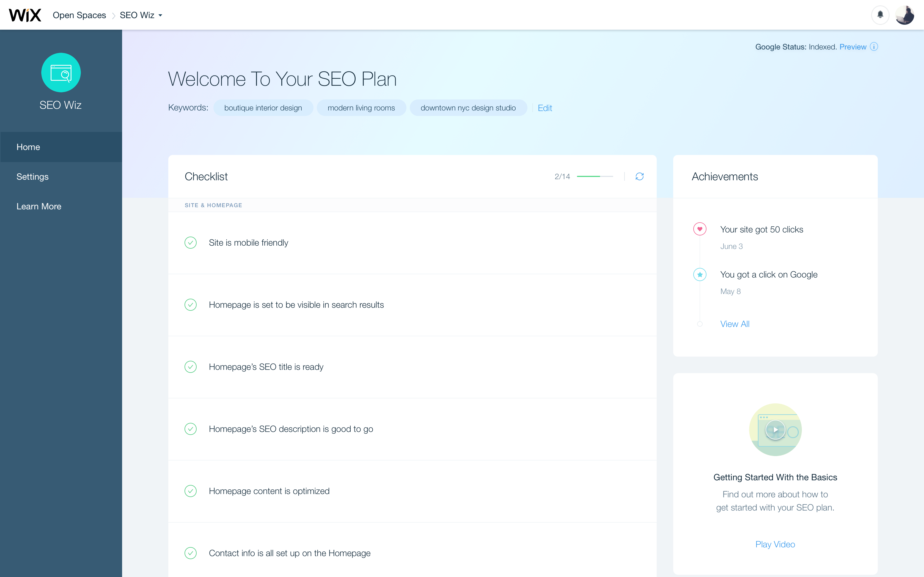Image resolution: width=924 pixels, height=577 pixels.
Task: Click the Edit keywords link
Action: point(545,108)
